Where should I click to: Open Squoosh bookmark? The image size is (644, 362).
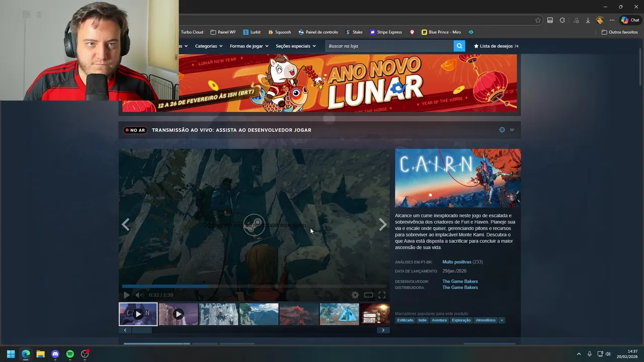[280, 32]
